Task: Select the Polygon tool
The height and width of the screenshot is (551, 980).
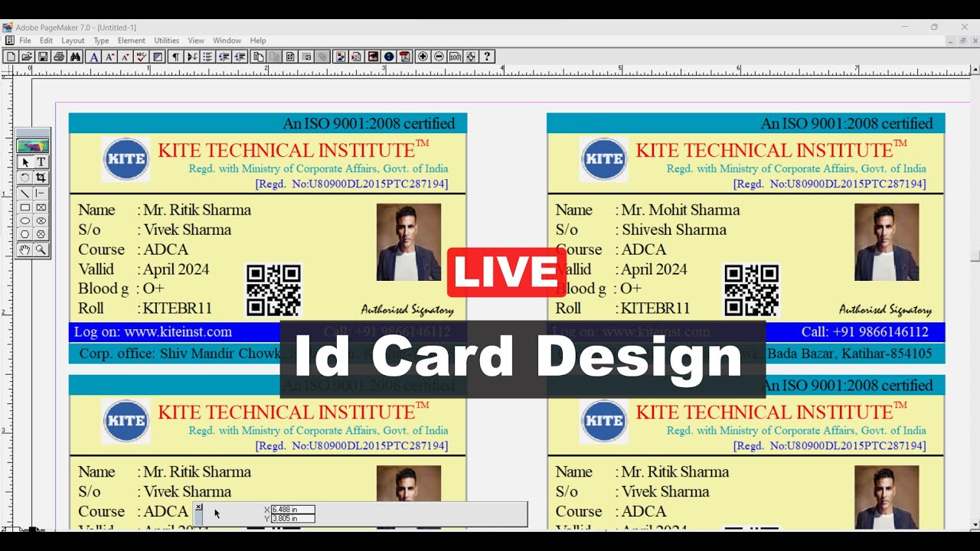Action: [24, 234]
